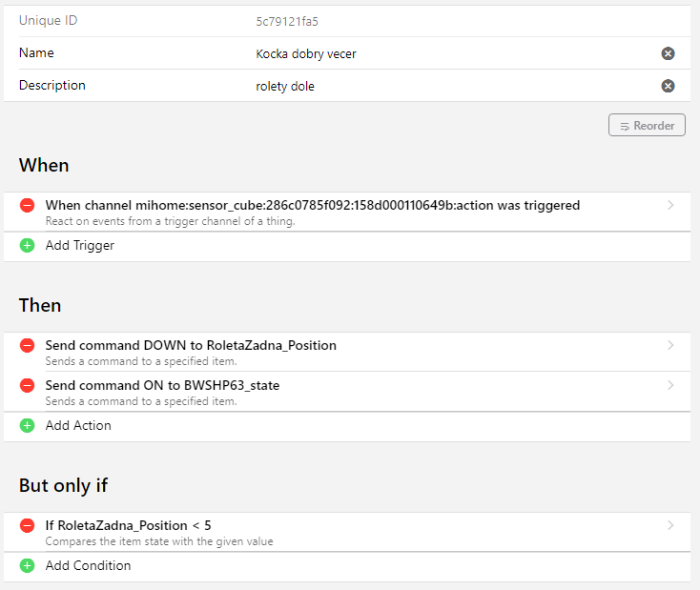The image size is (700, 590).
Task: Remove the Send command ON action
Action: click(28, 385)
